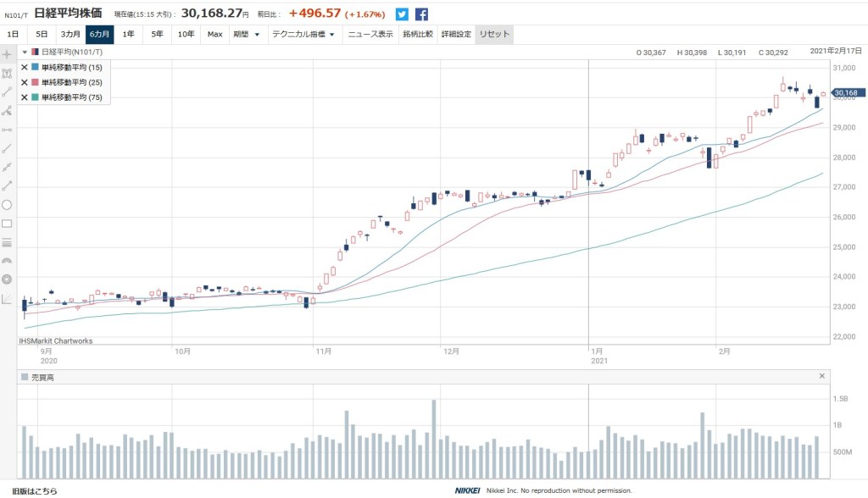Collapse the 日経平均(N101/T) legend arrow
The height and width of the screenshot is (498, 868).
[x=25, y=53]
